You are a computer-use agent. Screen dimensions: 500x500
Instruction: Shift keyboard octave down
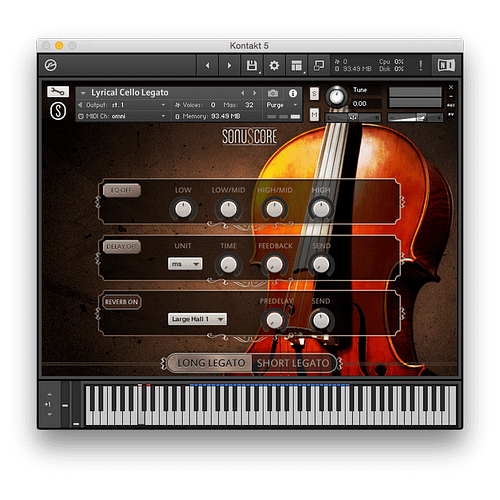pyautogui.click(x=49, y=414)
